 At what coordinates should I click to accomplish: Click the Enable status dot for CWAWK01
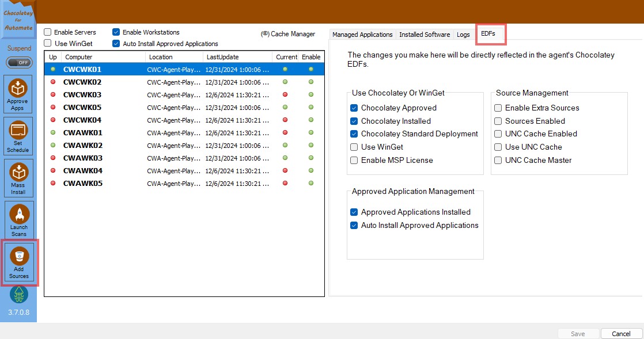click(311, 132)
